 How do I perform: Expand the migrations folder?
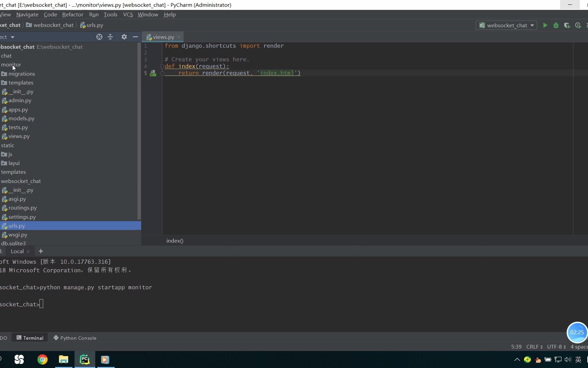21,74
